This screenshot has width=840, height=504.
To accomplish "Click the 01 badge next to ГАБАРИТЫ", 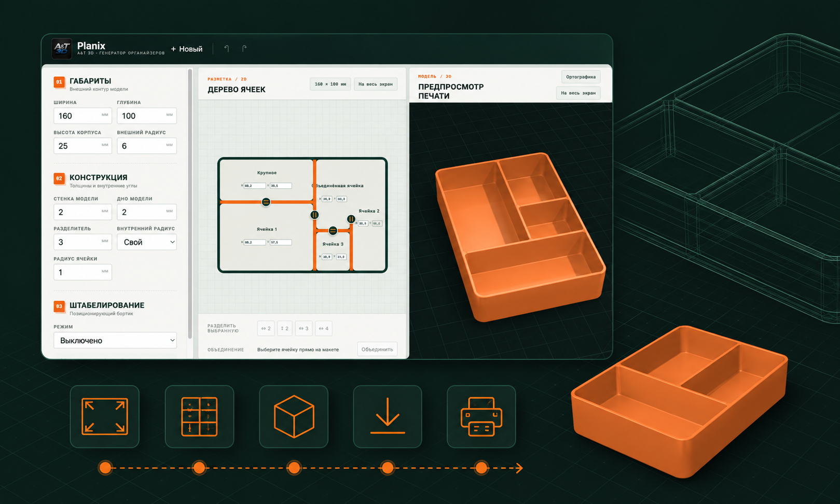I will [x=59, y=82].
